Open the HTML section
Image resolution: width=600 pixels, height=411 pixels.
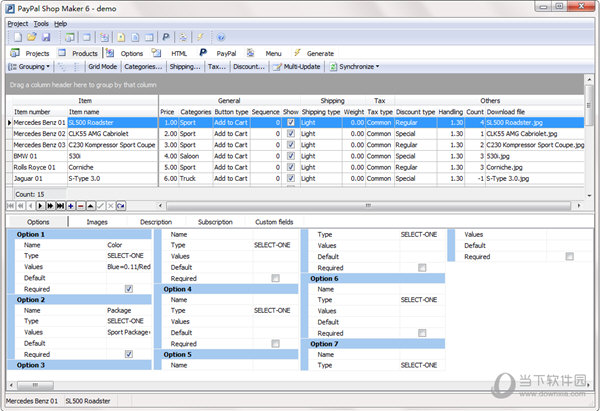click(170, 53)
